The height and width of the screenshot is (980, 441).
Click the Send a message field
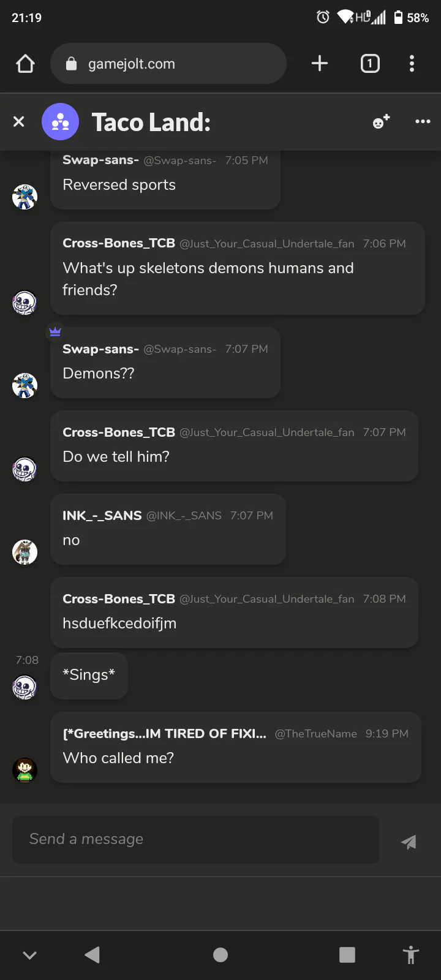point(196,839)
